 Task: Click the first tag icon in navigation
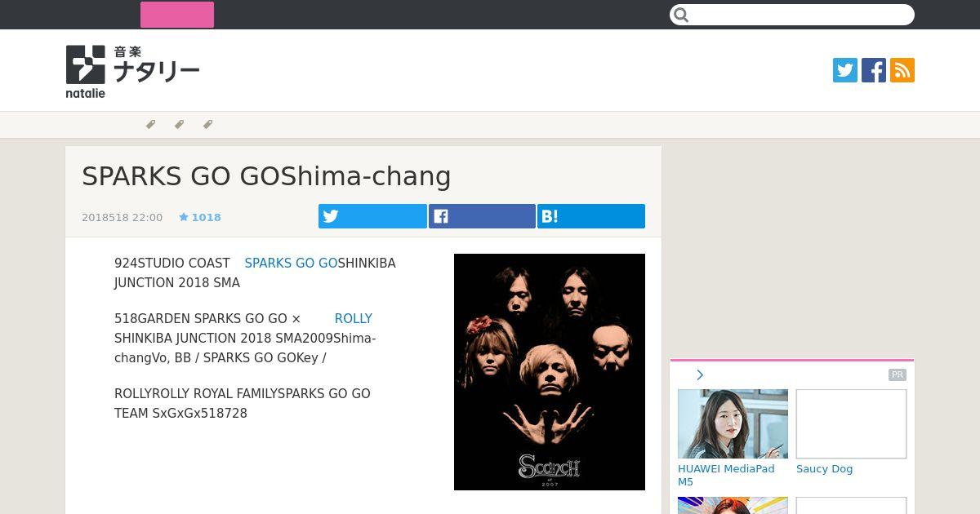tap(150, 125)
